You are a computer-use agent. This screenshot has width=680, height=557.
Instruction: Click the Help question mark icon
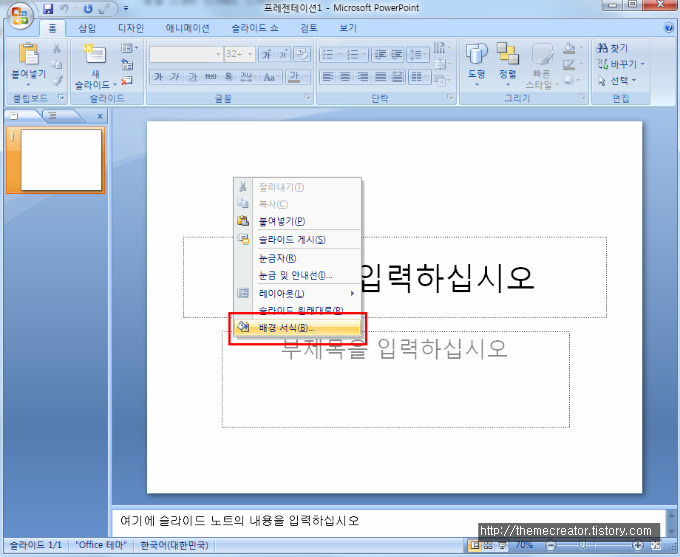[668, 28]
